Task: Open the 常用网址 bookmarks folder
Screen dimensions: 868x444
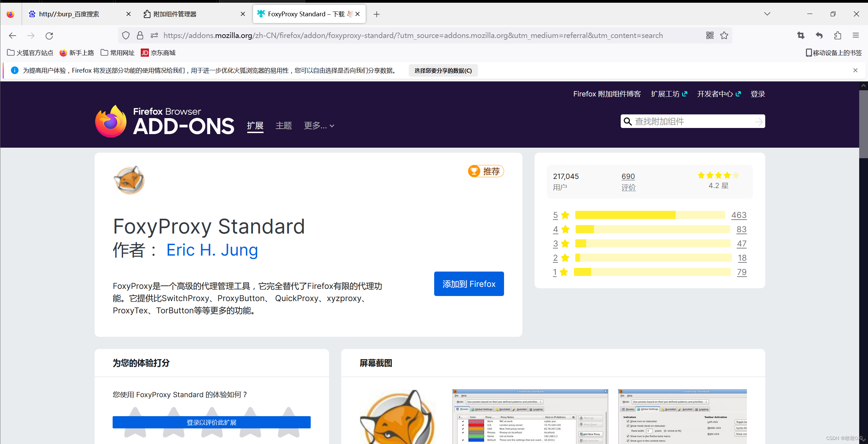Action: [x=118, y=53]
